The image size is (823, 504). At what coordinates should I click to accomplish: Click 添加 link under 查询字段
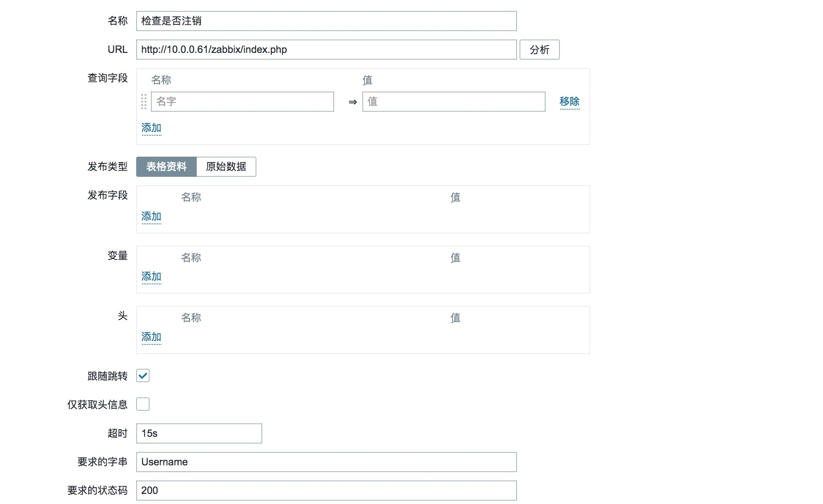point(151,128)
